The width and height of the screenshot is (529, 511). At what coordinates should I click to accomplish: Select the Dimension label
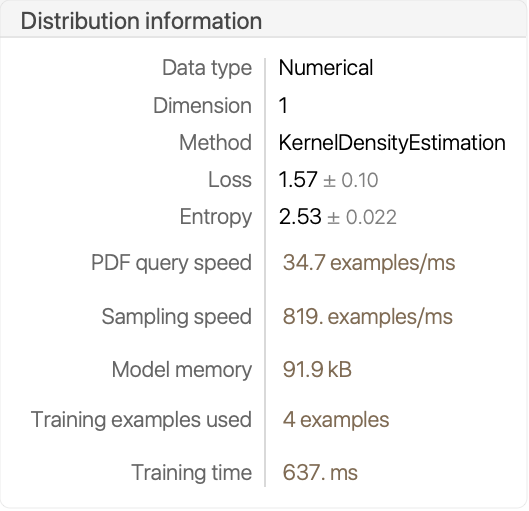[x=202, y=105]
